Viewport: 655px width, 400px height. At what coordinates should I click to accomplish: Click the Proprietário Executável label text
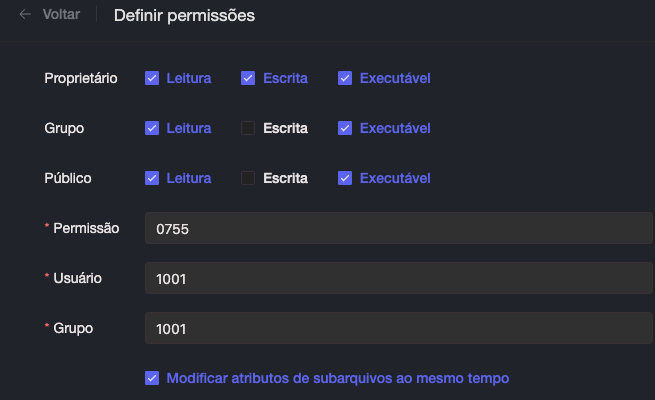point(395,78)
